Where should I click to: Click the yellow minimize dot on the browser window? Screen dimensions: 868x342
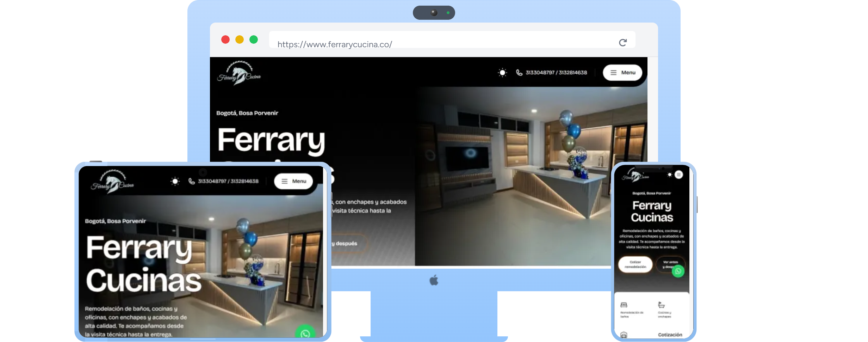(x=240, y=39)
